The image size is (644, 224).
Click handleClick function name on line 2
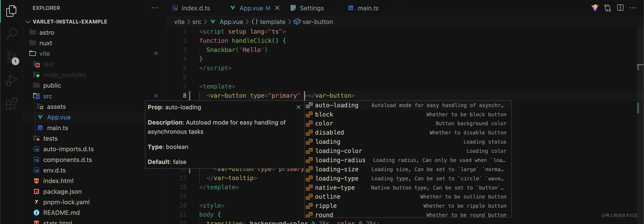(252, 41)
